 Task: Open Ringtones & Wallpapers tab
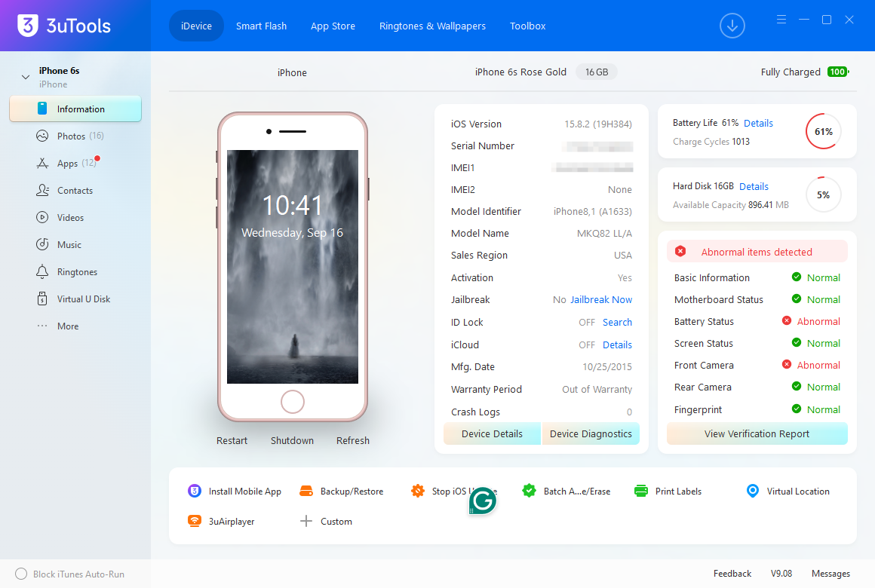tap(432, 26)
